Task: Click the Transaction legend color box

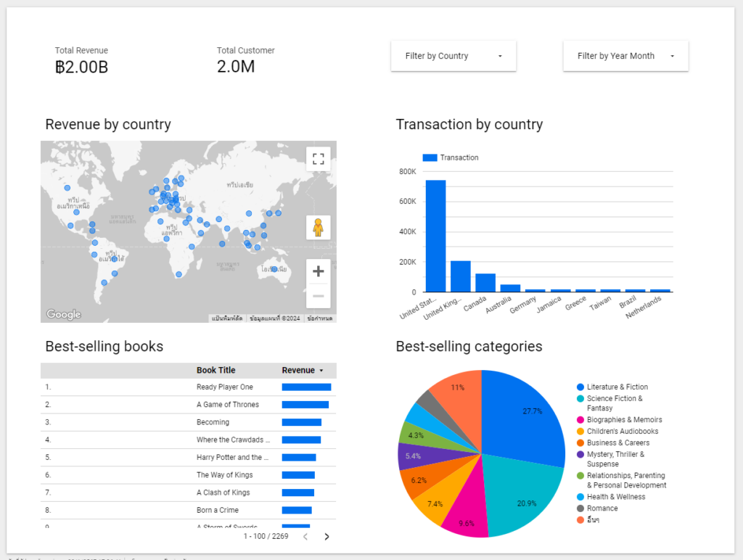Action: coord(430,157)
